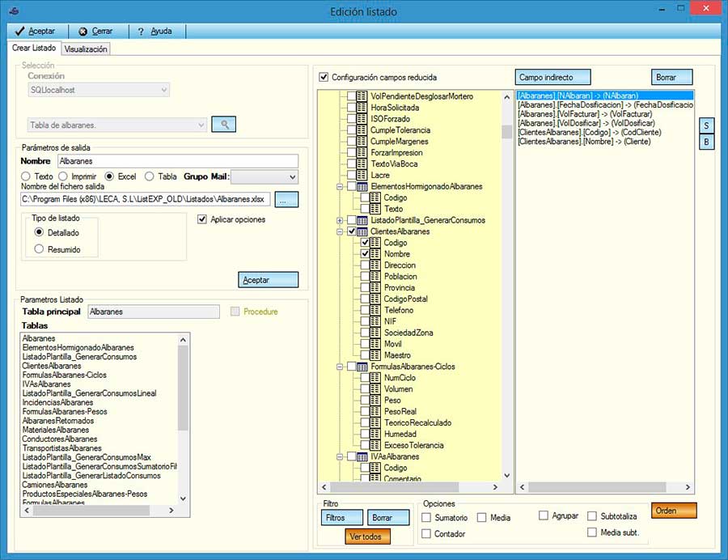This screenshot has width=728, height=560.
Task: Click Aceptar in the top toolbar
Action: point(36,31)
